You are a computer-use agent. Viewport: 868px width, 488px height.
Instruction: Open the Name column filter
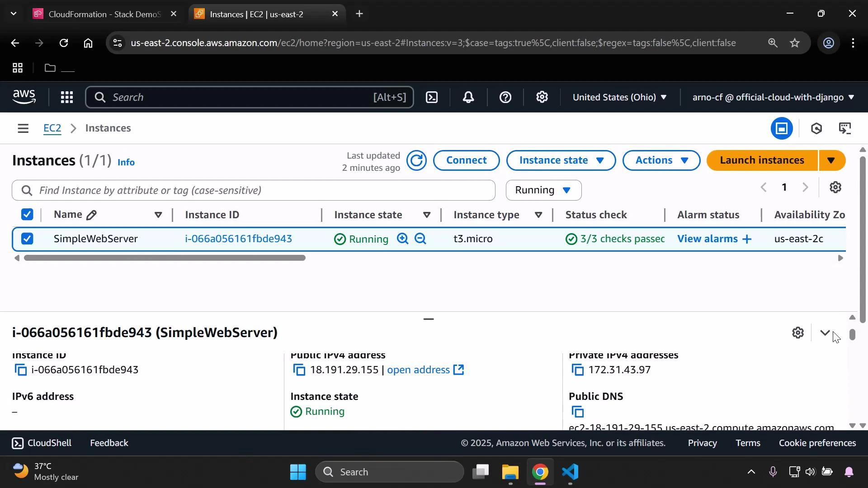coord(159,215)
